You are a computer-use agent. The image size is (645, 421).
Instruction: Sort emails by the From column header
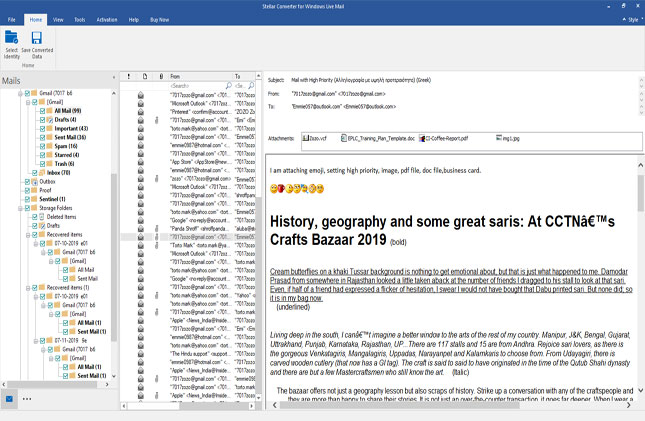pyautogui.click(x=201, y=76)
